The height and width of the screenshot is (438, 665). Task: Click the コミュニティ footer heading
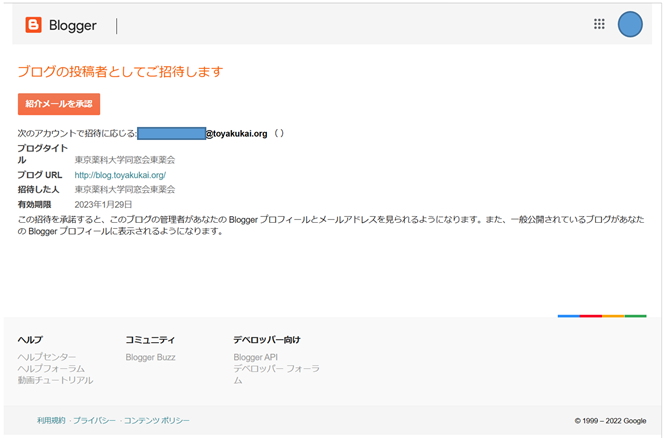150,340
